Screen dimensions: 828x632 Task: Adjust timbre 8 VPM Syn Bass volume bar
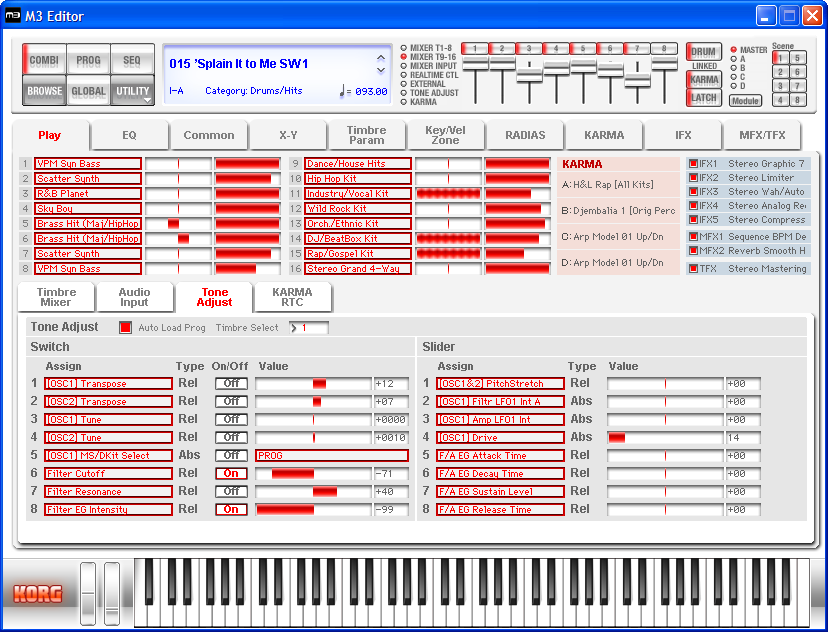coord(247,269)
